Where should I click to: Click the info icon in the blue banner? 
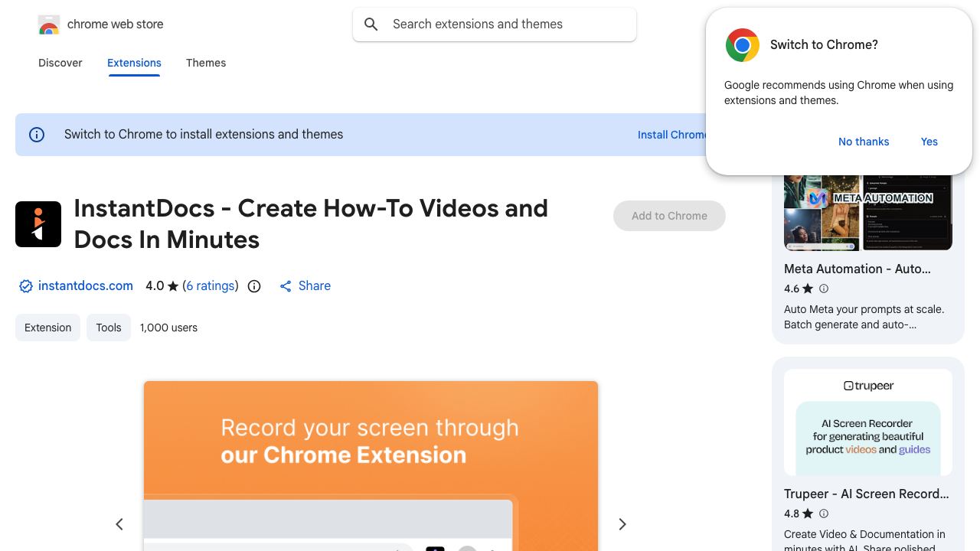point(37,135)
